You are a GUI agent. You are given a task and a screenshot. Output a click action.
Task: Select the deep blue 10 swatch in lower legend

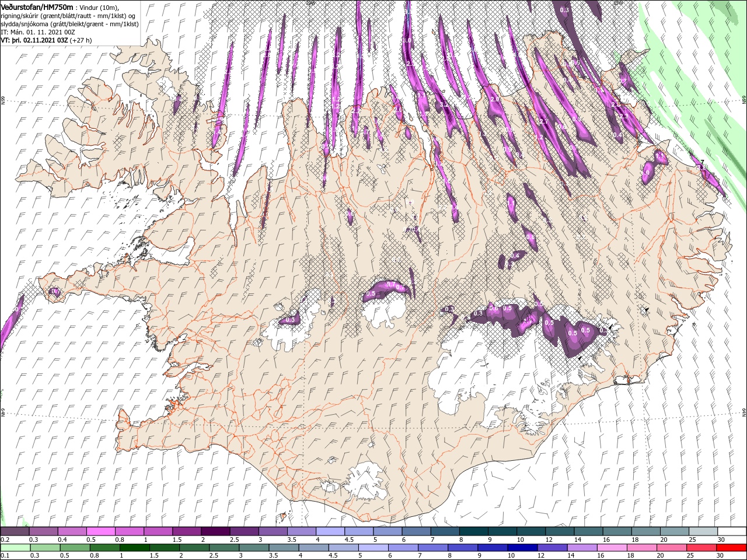tap(522, 548)
